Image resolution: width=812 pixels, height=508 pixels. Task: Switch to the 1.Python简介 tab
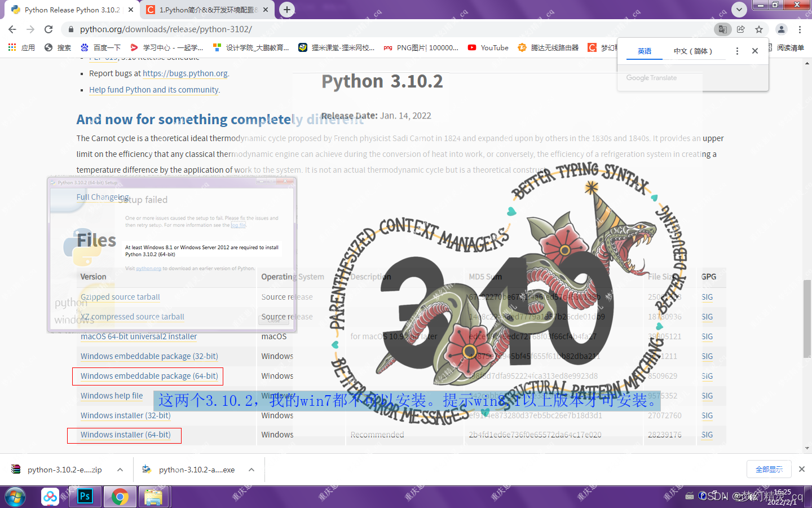coord(208,10)
